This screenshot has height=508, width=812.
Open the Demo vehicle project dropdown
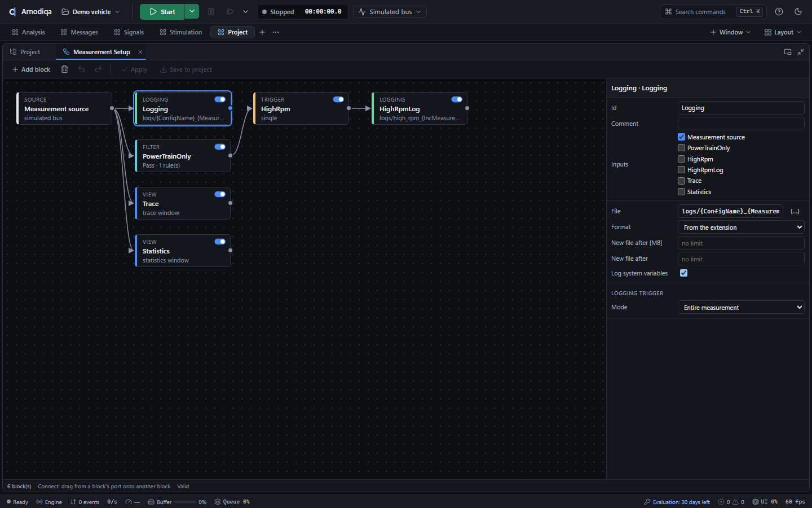pos(91,12)
